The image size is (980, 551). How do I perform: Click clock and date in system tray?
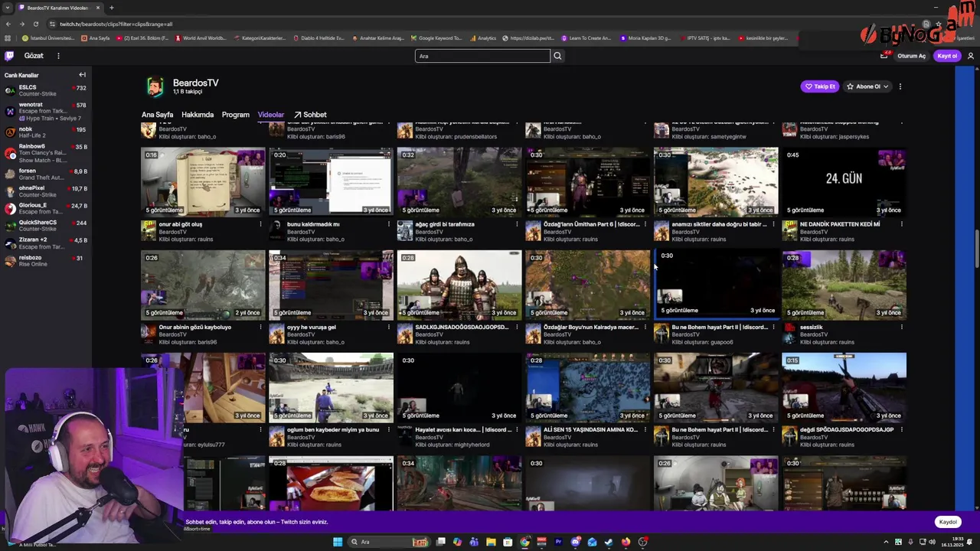[953, 542]
